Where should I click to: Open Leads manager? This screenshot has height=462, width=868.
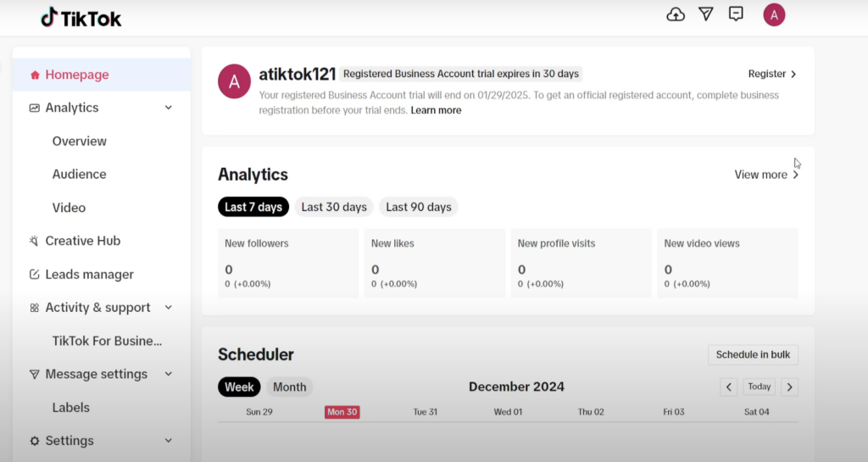coord(89,275)
